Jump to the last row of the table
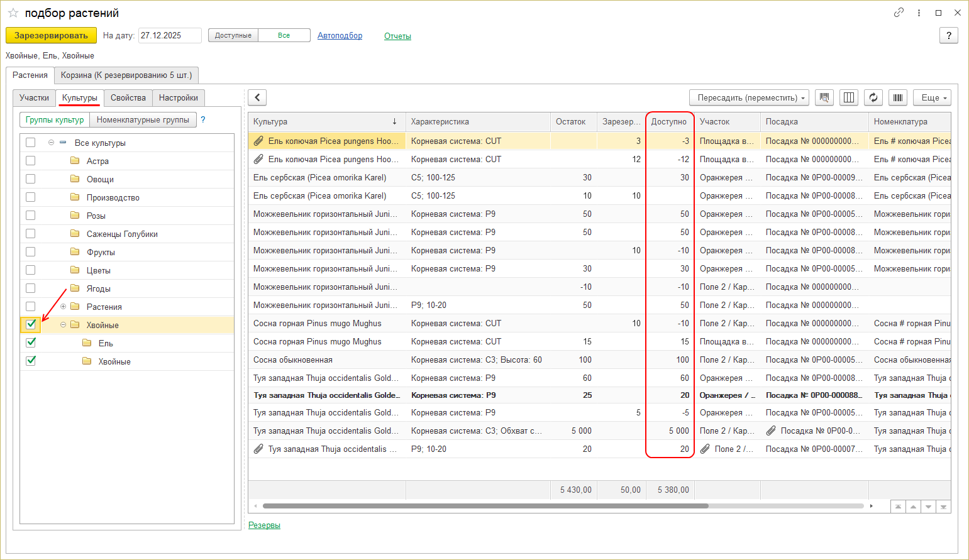Image resolution: width=969 pixels, height=560 pixels. tap(943, 507)
